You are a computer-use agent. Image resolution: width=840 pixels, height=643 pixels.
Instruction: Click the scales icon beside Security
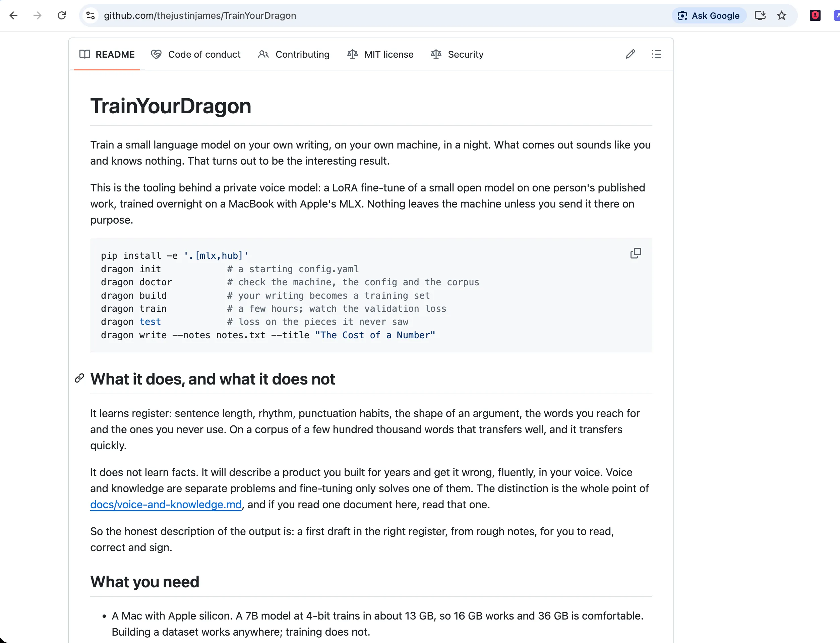pyautogui.click(x=436, y=54)
